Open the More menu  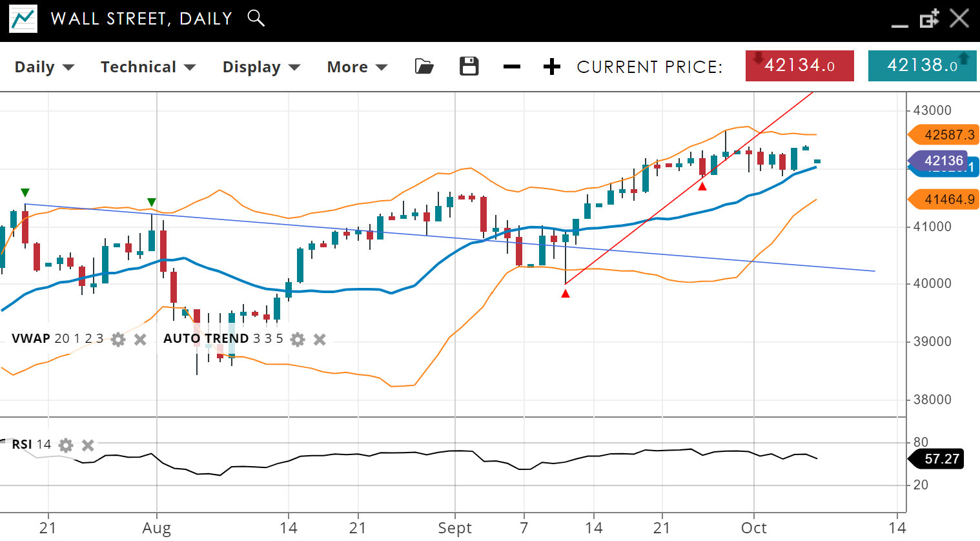[357, 67]
